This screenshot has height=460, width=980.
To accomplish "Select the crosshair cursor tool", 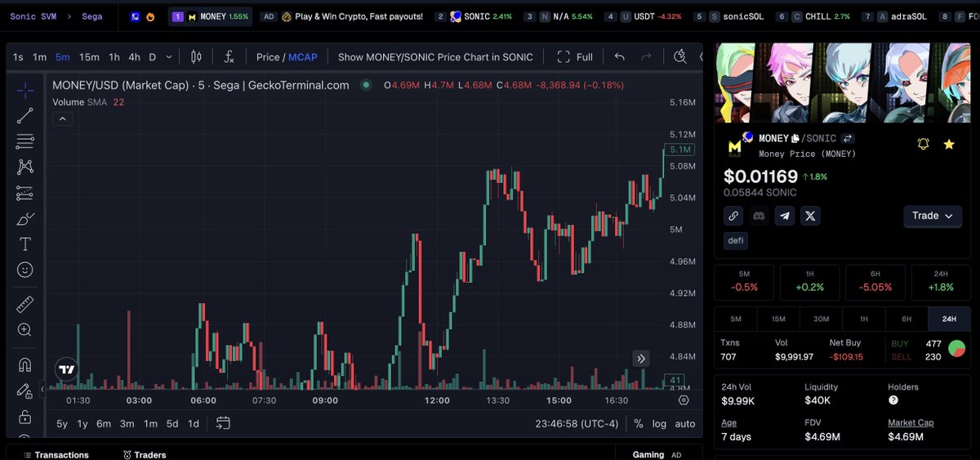I will (25, 90).
